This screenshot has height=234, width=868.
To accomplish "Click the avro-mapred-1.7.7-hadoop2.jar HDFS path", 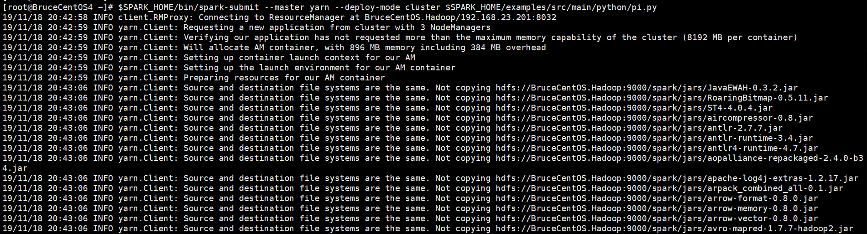I will (x=674, y=229).
